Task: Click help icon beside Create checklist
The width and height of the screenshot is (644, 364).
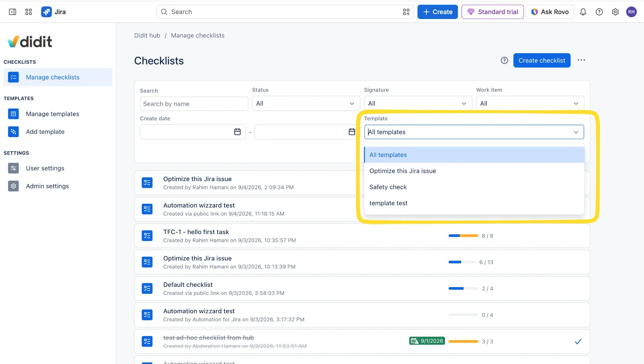Action: click(x=504, y=61)
